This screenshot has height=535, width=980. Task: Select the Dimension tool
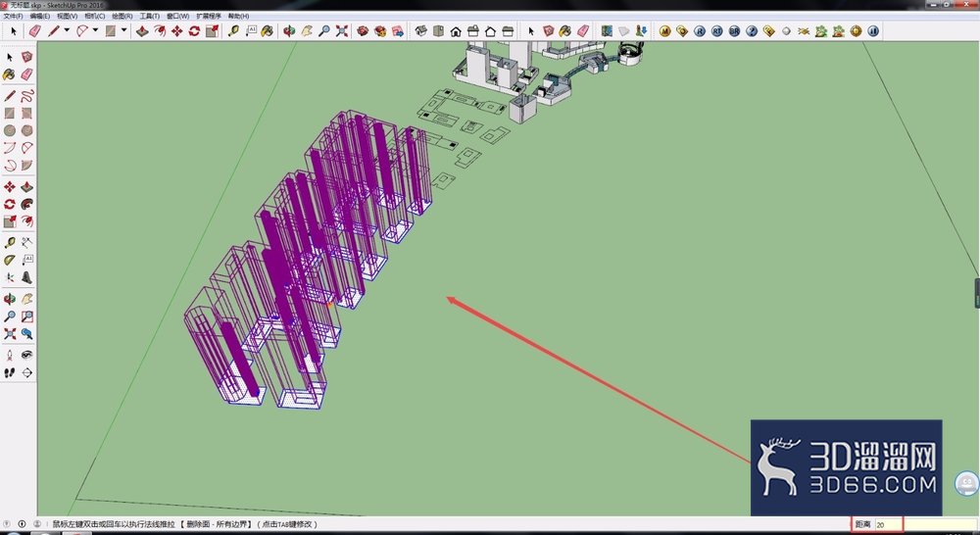click(x=26, y=242)
